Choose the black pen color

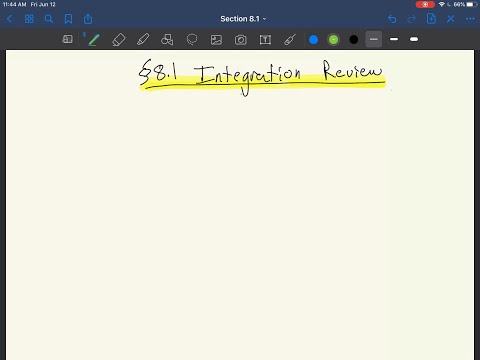click(x=354, y=40)
